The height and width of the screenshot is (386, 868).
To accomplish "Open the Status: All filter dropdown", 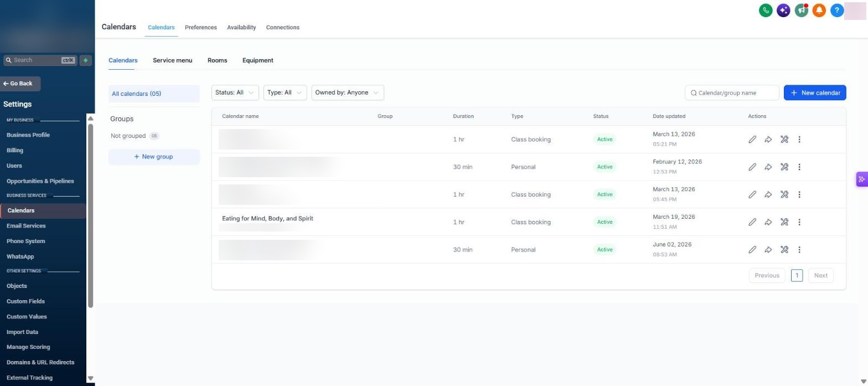I will click(x=235, y=92).
